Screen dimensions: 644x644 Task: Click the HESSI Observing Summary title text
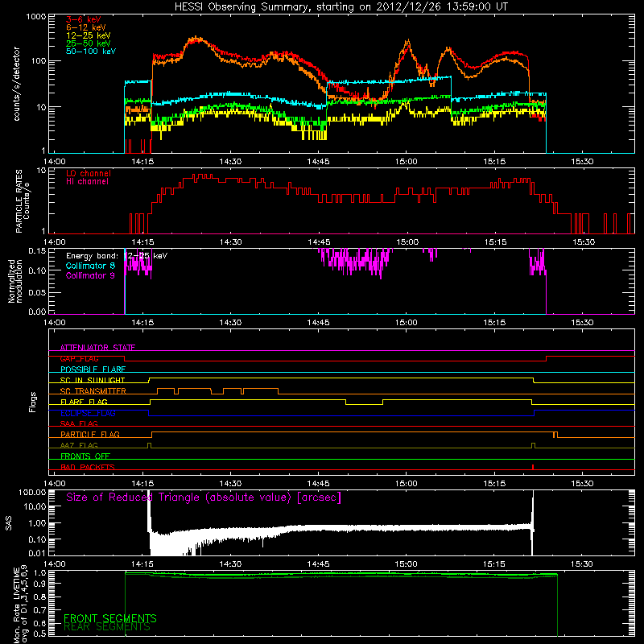click(x=341, y=7)
